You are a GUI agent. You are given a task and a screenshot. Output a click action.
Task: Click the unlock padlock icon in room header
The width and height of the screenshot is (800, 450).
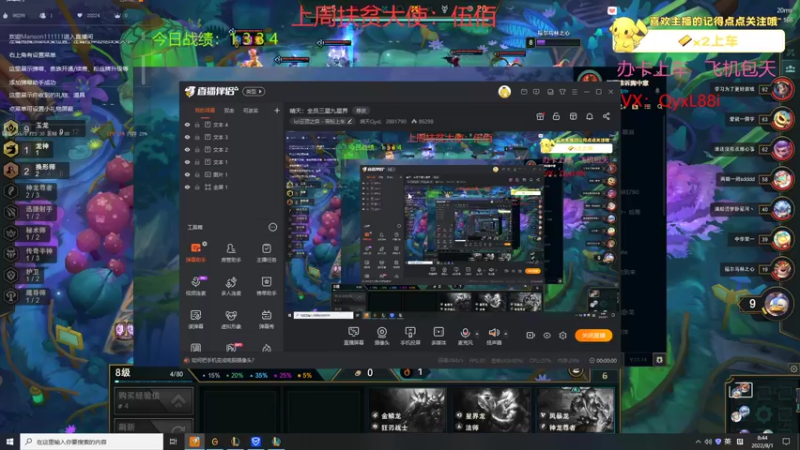click(x=556, y=116)
